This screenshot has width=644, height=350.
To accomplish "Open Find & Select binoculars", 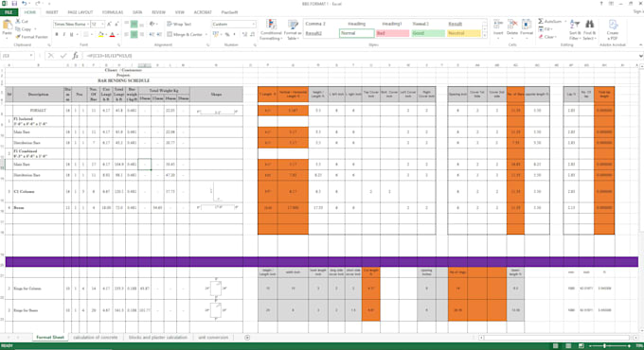I will pyautogui.click(x=589, y=29).
